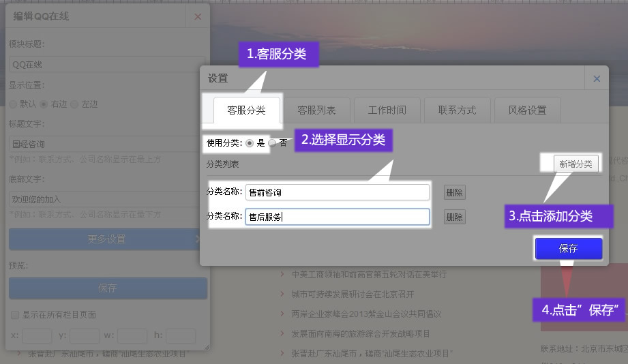Delete the 售前咨询 category

click(x=454, y=192)
